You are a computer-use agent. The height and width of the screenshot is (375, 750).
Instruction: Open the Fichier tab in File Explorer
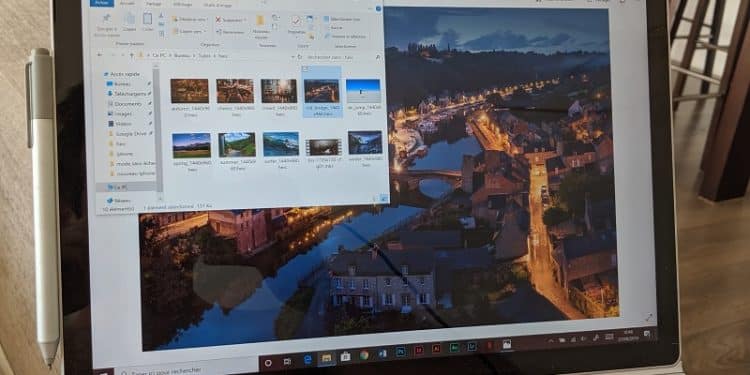101,3
